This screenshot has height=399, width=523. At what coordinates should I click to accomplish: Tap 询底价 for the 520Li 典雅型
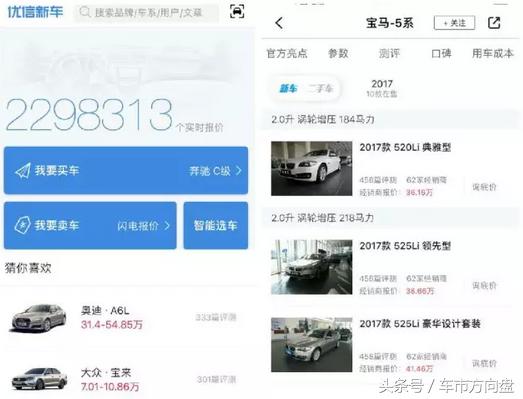point(484,187)
